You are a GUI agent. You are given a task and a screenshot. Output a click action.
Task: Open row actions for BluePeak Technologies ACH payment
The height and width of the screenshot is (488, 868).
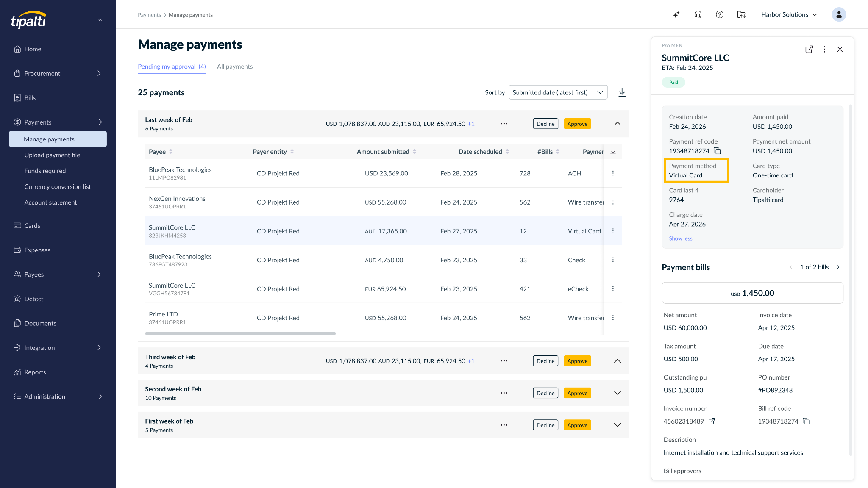(x=613, y=173)
